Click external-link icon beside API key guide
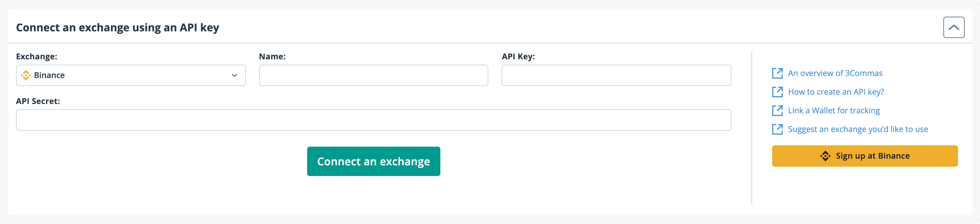The image size is (980, 224). (777, 92)
